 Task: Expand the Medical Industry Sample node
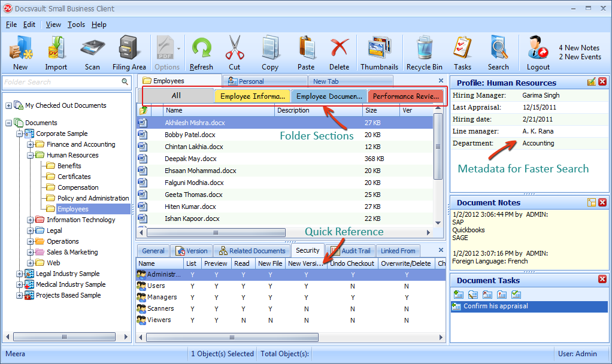click(x=20, y=285)
